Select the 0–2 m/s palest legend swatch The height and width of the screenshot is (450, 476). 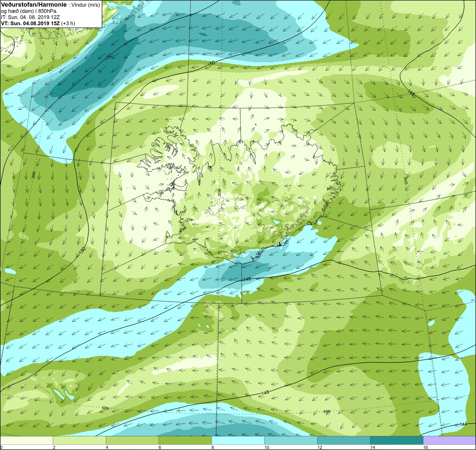[26, 440]
